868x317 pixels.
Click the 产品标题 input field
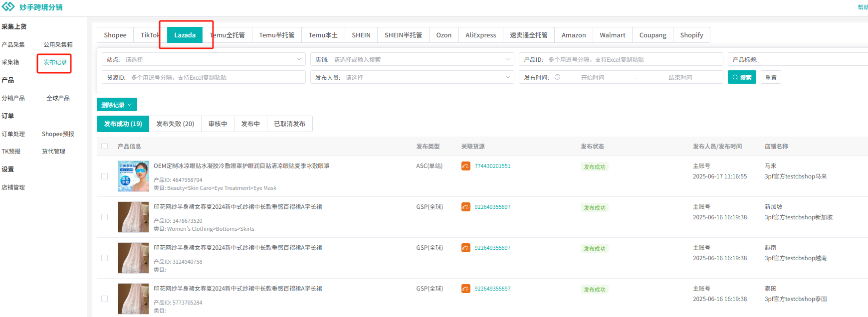point(798,59)
